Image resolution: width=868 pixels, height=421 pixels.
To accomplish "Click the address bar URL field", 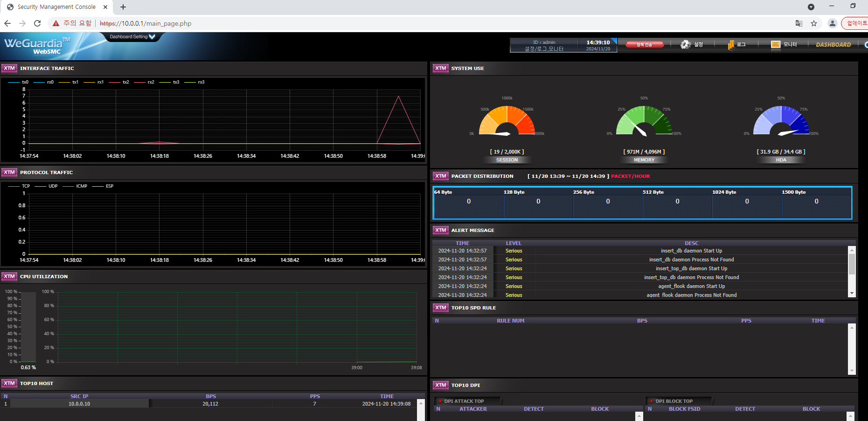I will (146, 23).
